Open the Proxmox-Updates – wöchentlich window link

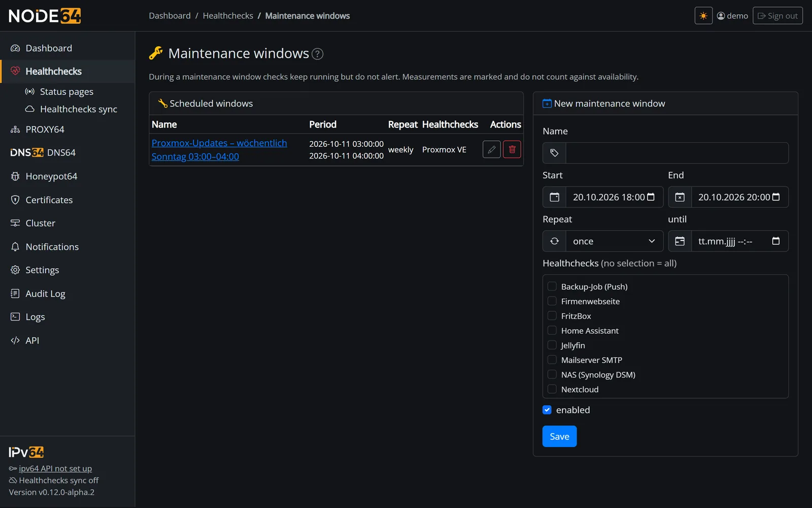tap(219, 150)
